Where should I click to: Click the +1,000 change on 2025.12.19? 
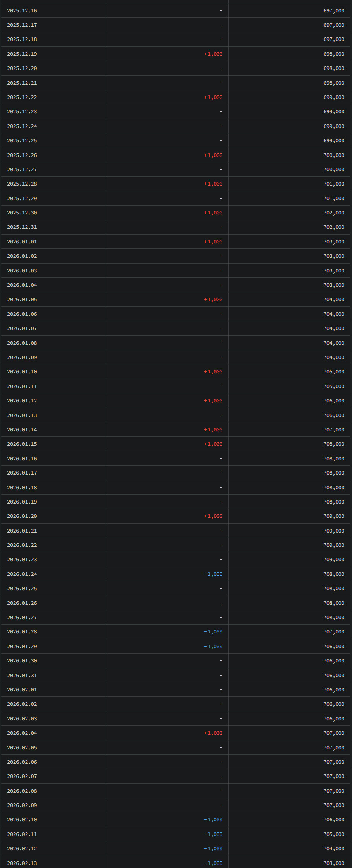point(213,54)
